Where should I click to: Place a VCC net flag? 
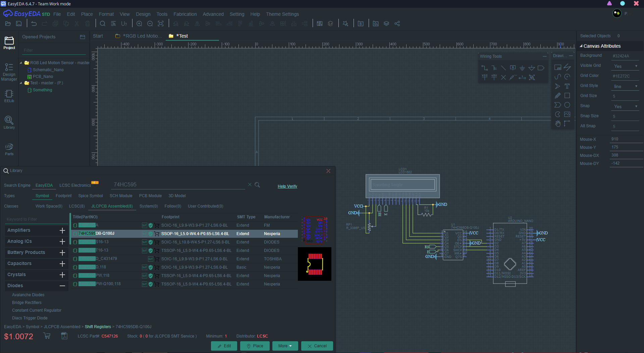[x=485, y=77]
